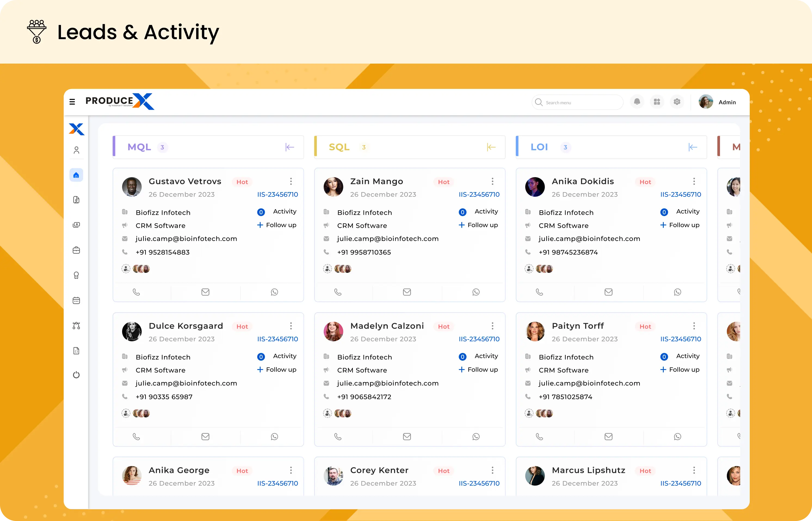This screenshot has height=521, width=812.
Task: Open the apps grid icon in header
Action: coord(657,102)
